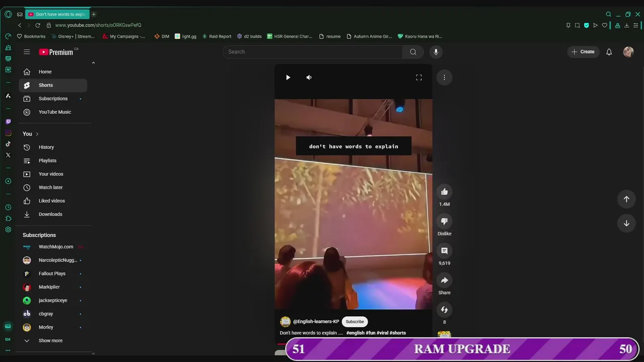Open the Short's three-dot more menu
Viewport: 644px width, 362px height.
[x=444, y=77]
